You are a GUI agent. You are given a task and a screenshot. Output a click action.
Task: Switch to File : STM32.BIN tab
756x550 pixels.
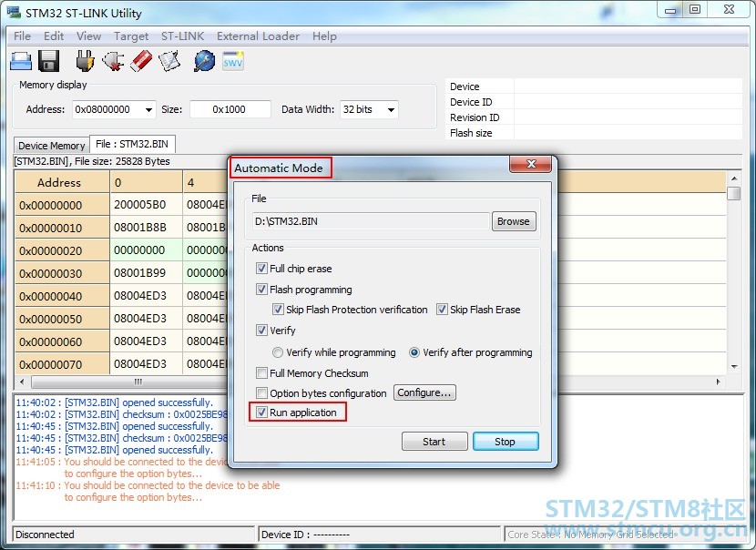pos(132,144)
